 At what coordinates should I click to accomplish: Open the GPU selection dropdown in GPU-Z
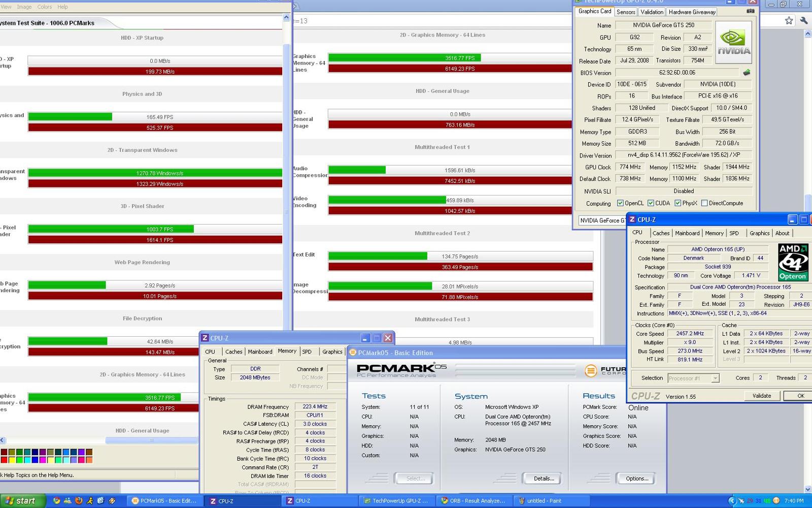pyautogui.click(x=602, y=220)
